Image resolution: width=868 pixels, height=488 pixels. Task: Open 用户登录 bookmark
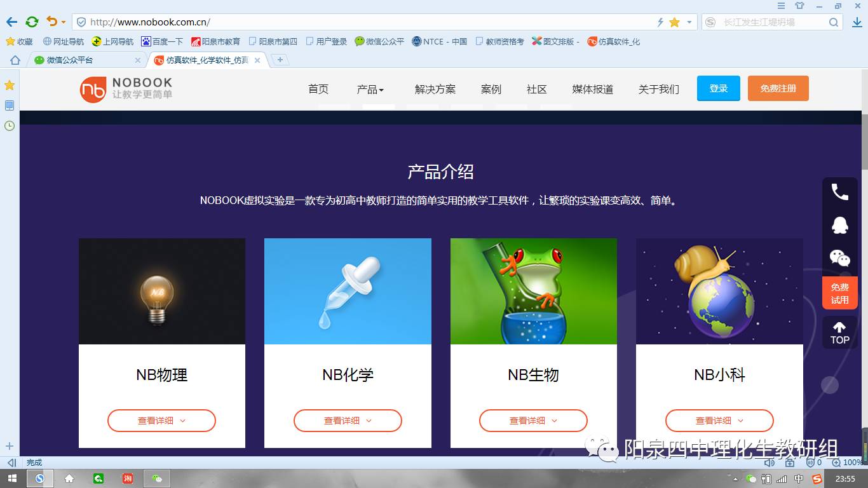(326, 41)
